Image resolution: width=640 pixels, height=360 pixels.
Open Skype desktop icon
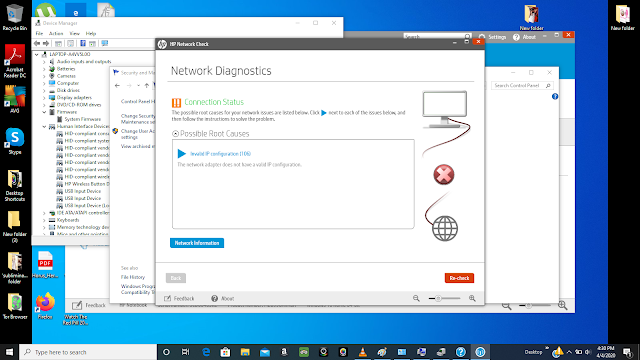pyautogui.click(x=15, y=141)
